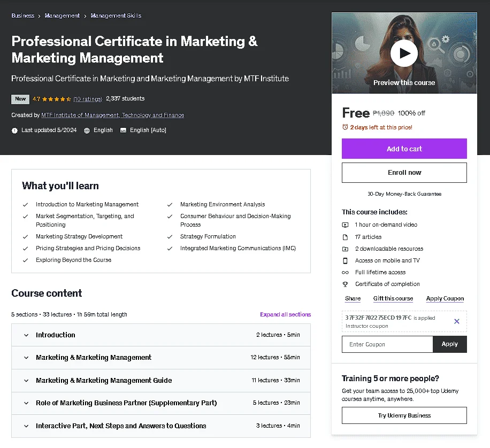Screen dimensions: 490x448
Task: Click the 2,337 students text
Action: point(125,99)
